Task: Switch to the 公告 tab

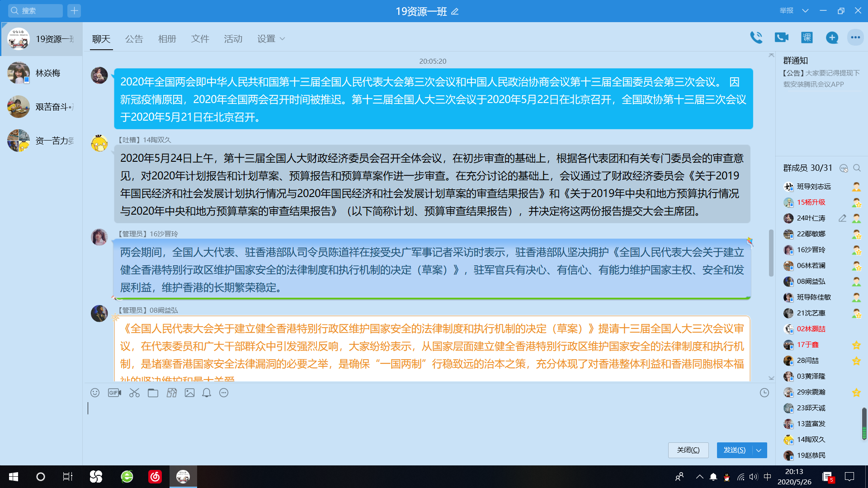Action: 134,39
